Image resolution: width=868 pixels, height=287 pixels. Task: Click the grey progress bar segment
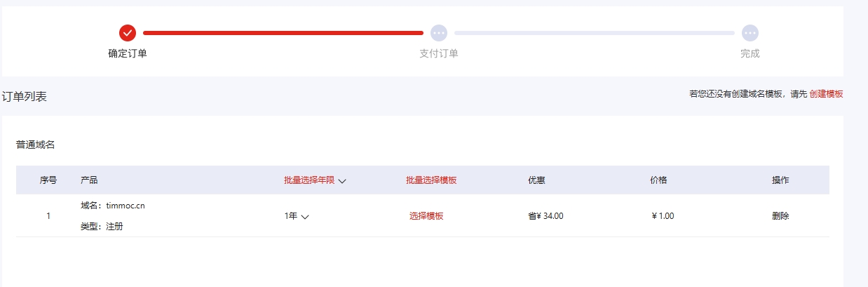[x=594, y=33]
